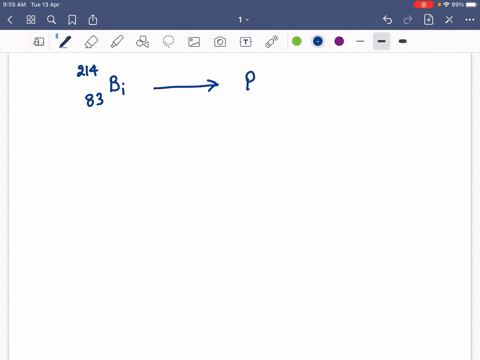Screen dimensions: 480x360
Task: Redo the last action
Action: 408,20
